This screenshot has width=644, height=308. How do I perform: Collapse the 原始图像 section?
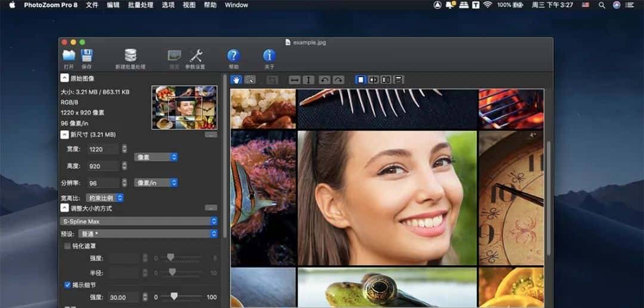point(64,78)
